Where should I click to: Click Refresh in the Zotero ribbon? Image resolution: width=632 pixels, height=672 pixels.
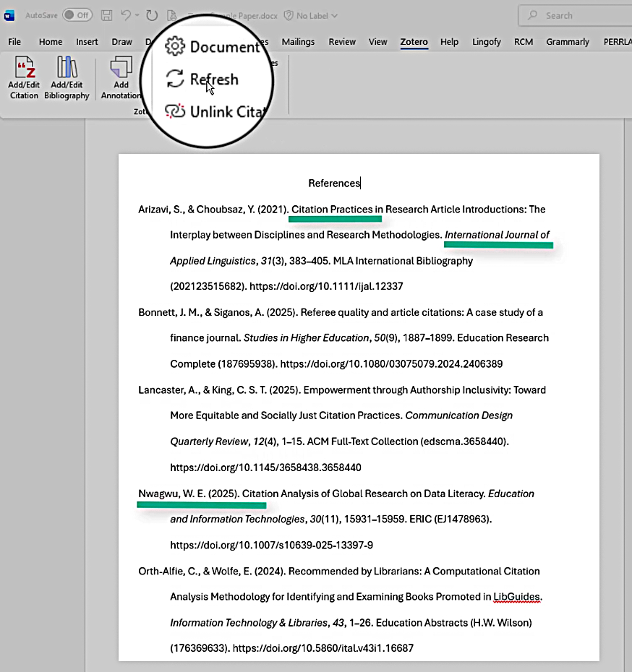point(213,79)
